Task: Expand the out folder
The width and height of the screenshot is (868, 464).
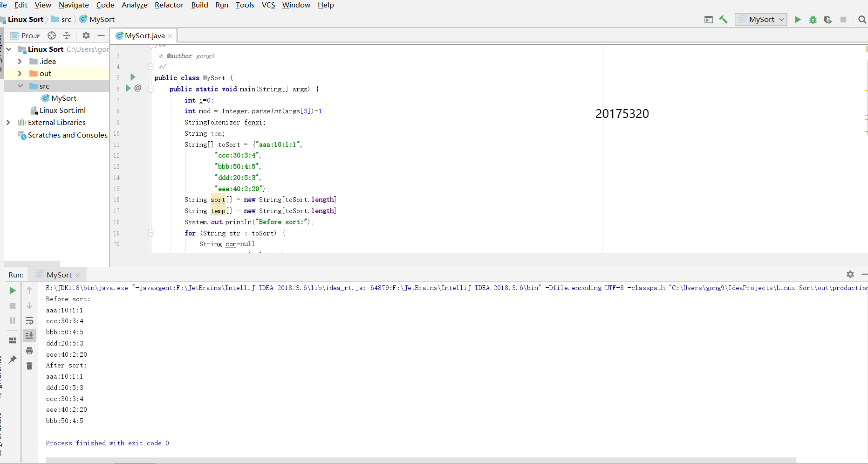Action: tap(20, 73)
